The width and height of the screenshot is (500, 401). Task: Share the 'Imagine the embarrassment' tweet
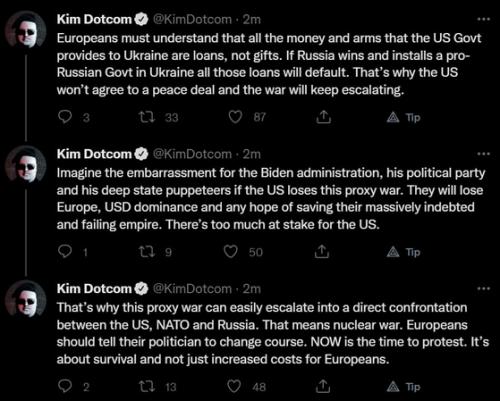(x=322, y=252)
